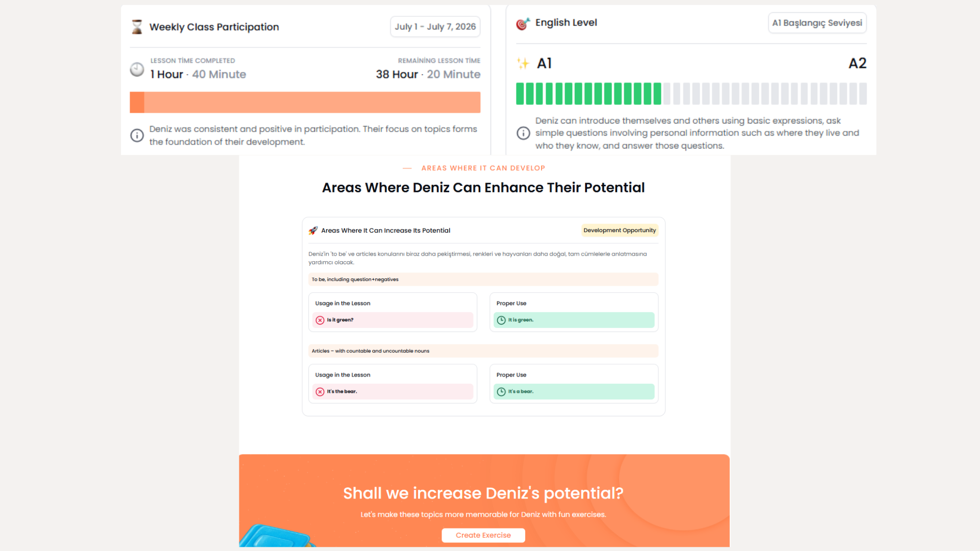Click the '38 Hour · 20 Minute' remaining time
This screenshot has width=980, height=551.
(x=428, y=74)
